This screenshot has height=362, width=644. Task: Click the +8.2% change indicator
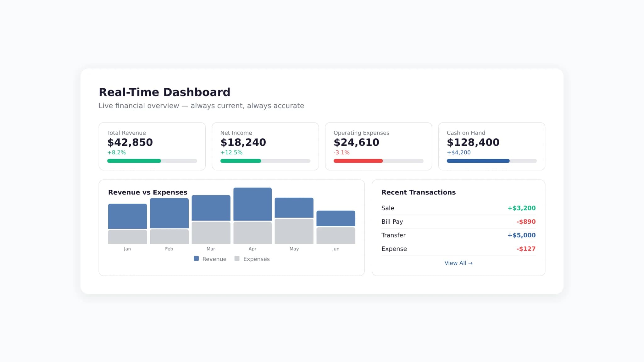click(x=116, y=152)
